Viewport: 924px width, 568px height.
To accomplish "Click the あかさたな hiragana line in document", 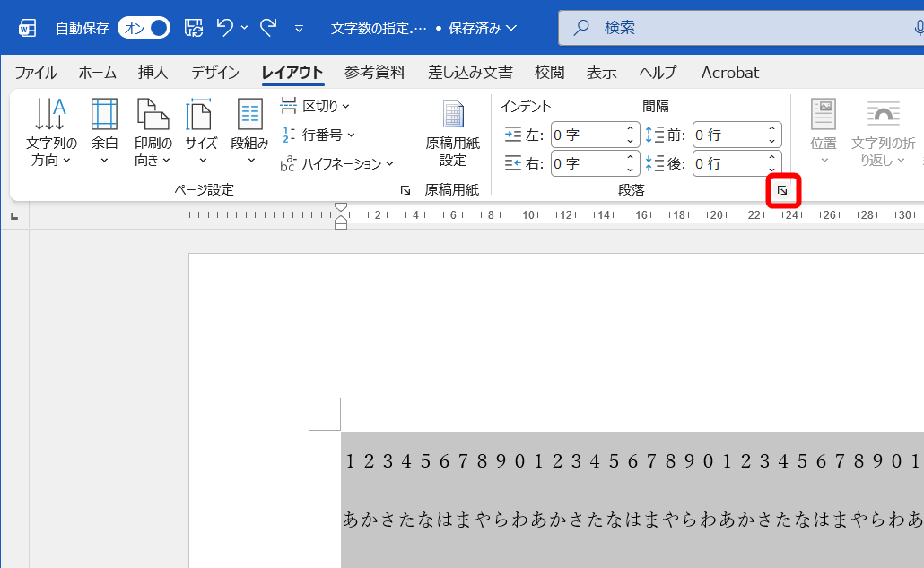I will [632, 519].
